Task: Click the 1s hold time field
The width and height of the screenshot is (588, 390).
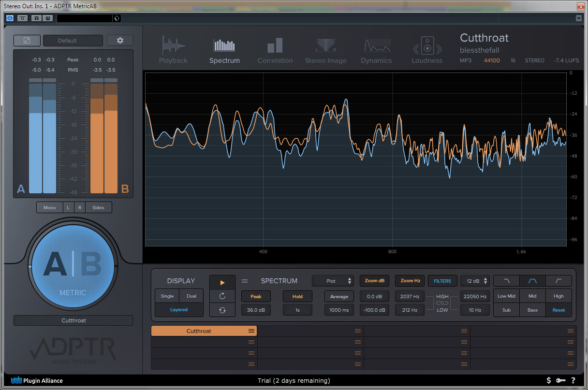Action: coord(297,310)
